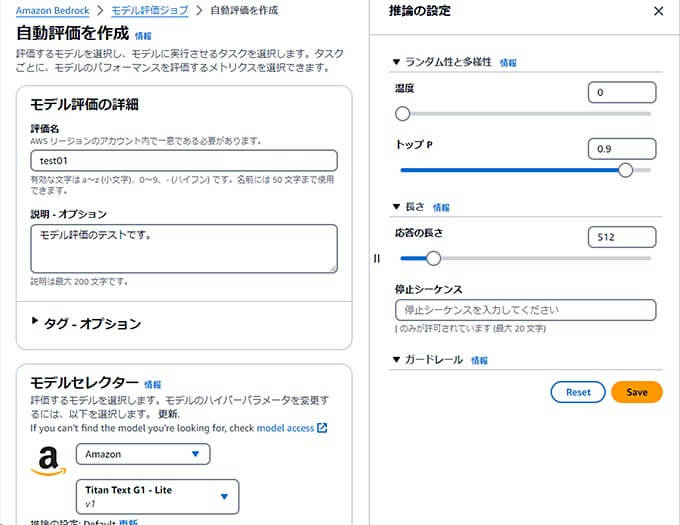Click the 停止シーケンス input field
The width and height of the screenshot is (680, 525).
coord(525,310)
